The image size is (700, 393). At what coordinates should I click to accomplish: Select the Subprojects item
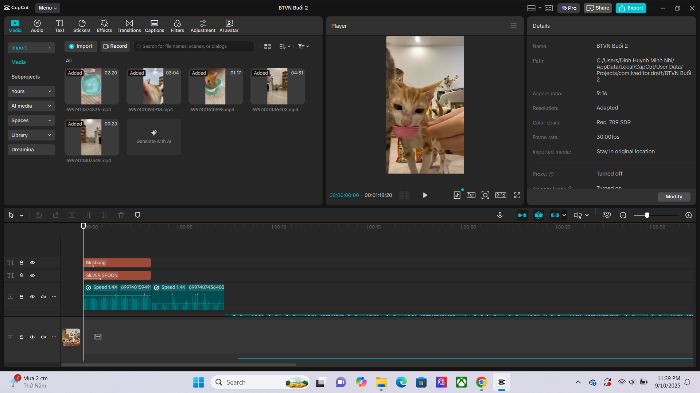[x=25, y=77]
